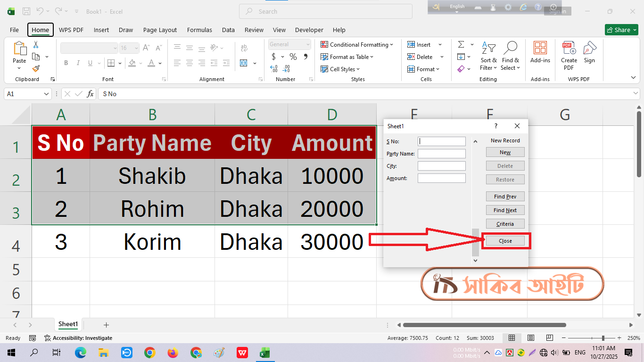Open Add-ins from the ribbon
This screenshot has width=644, height=362.
540,52
